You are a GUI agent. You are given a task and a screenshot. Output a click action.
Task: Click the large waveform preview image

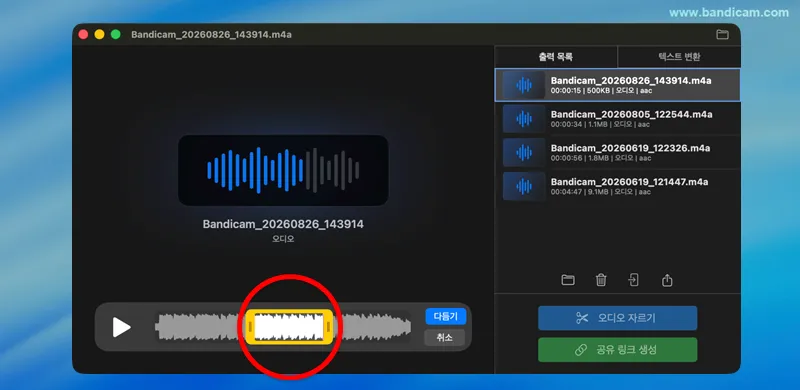coord(283,170)
